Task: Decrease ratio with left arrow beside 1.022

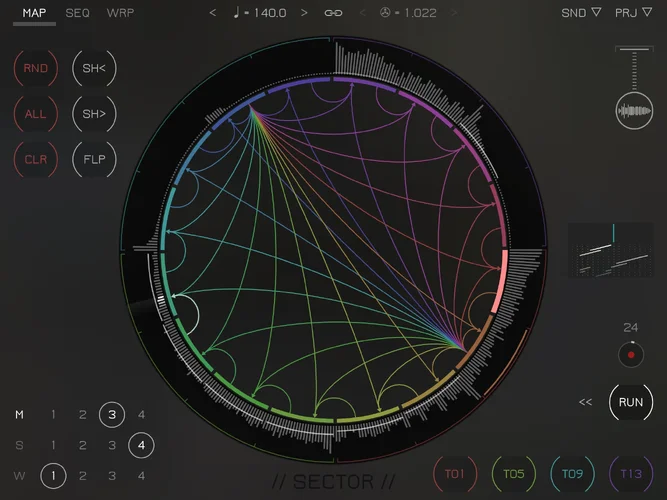Action: (363, 13)
